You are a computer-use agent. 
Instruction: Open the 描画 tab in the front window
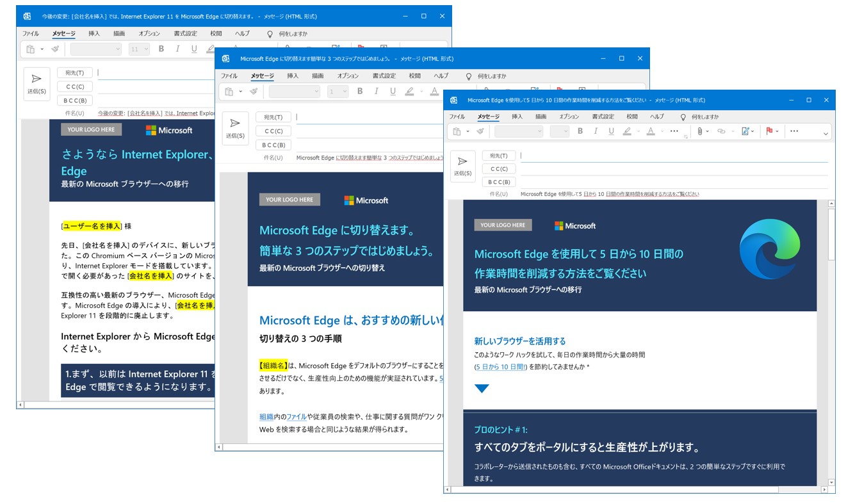coord(541,117)
